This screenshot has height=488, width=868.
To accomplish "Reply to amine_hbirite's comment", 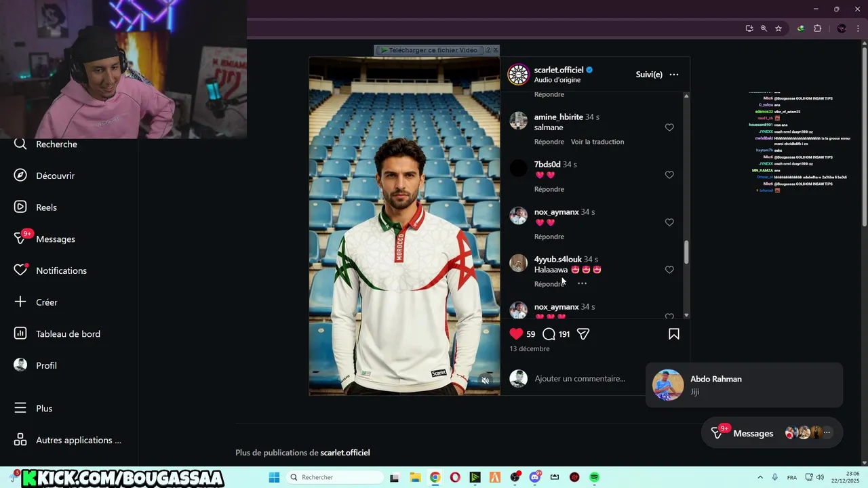I will (x=549, y=142).
